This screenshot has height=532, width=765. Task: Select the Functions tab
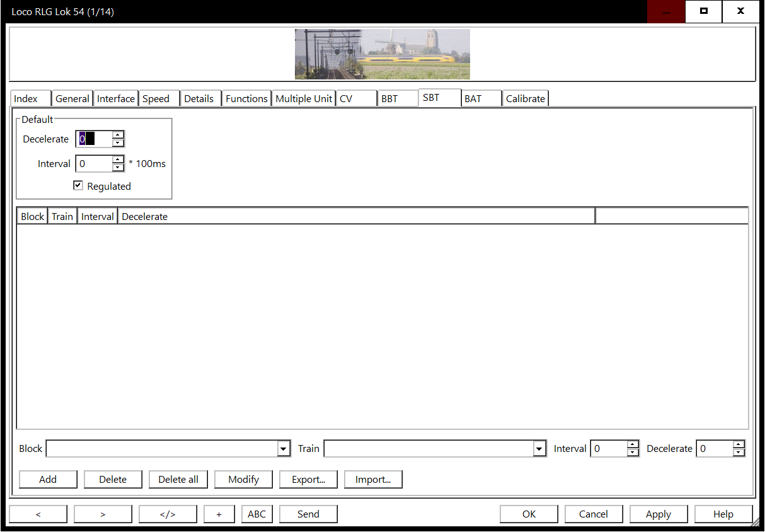click(x=246, y=99)
